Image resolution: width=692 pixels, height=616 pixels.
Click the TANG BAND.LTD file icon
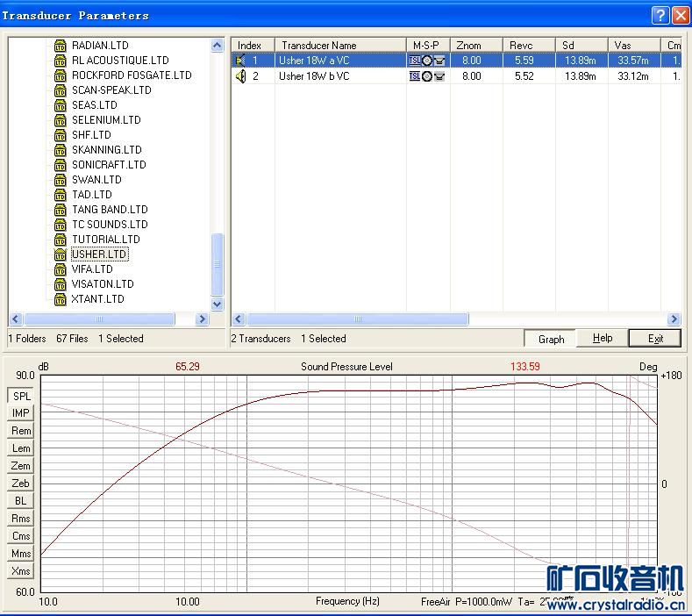pos(60,210)
